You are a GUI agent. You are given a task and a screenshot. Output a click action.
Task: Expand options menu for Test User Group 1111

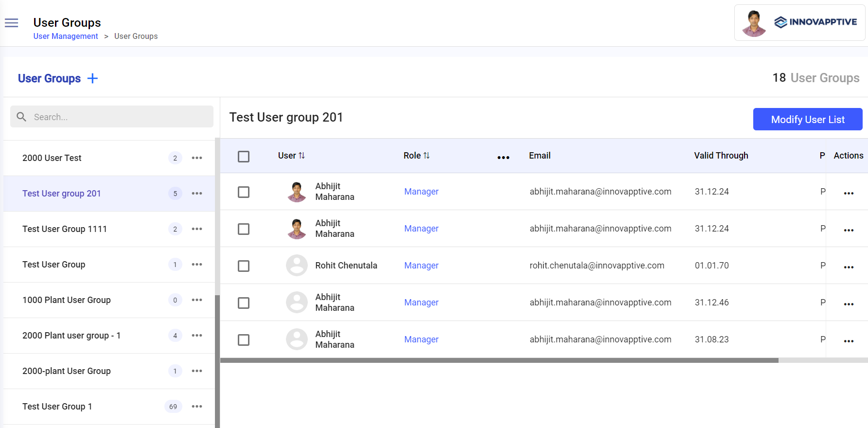(197, 229)
